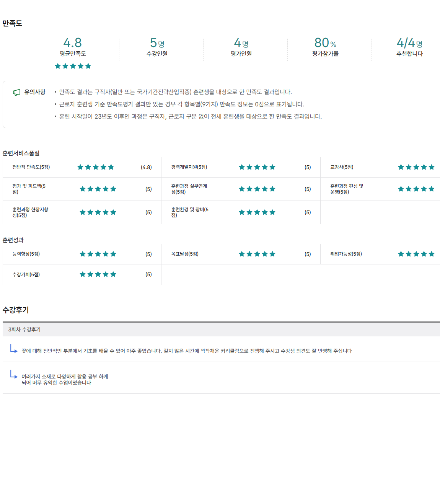Click the 훈련과정 실무연계성 star rating
The image size is (440, 504).
pos(257,189)
